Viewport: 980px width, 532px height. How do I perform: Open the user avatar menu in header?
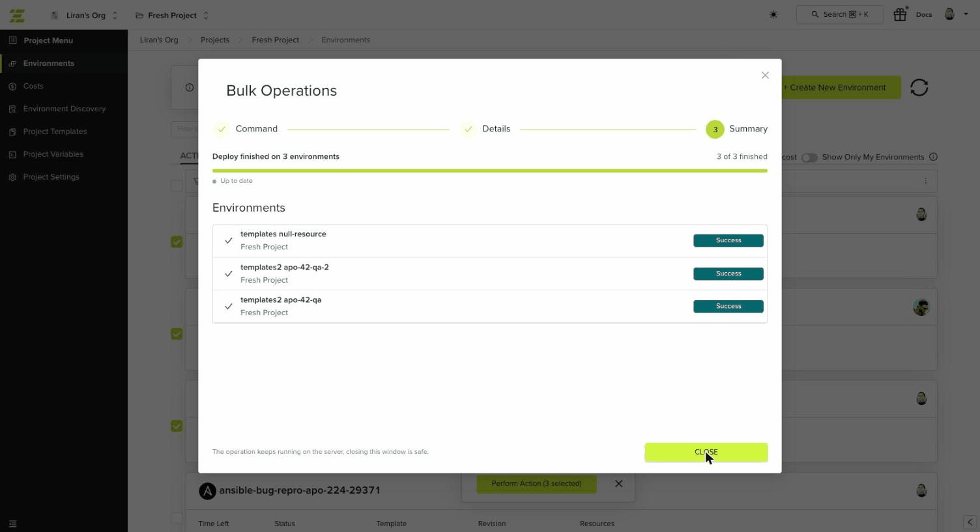pos(949,14)
